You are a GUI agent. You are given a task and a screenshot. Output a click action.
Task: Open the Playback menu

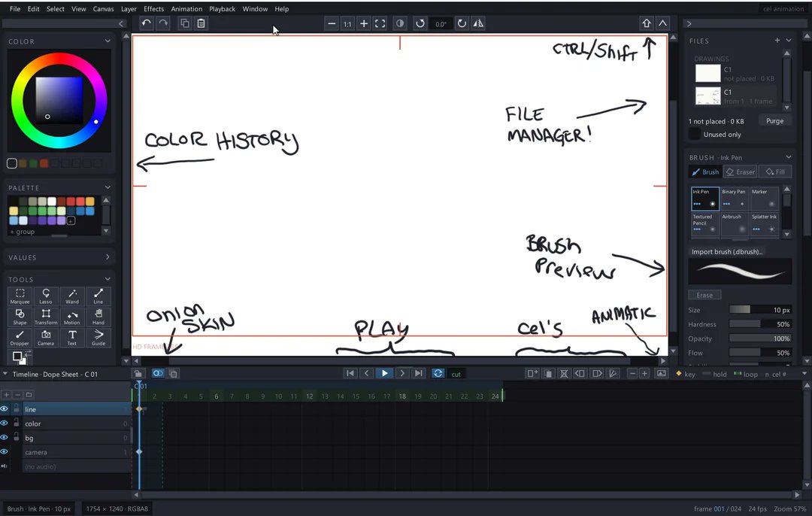(x=222, y=9)
